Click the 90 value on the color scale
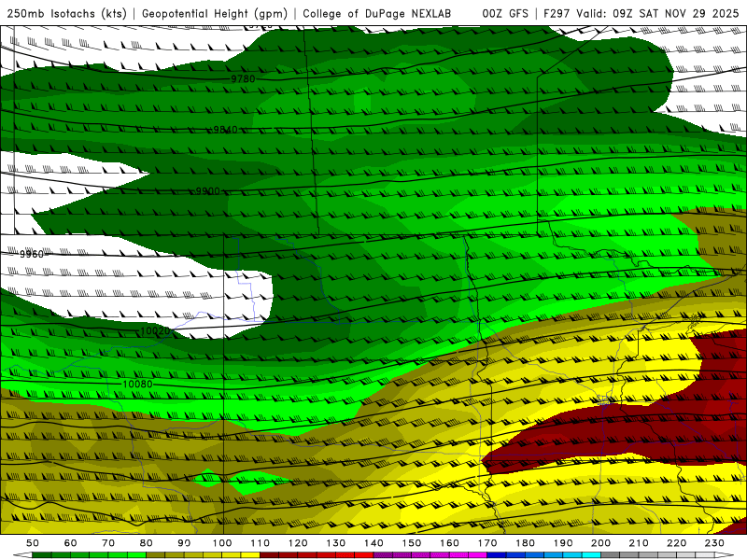The image size is (747, 560). pos(184,543)
